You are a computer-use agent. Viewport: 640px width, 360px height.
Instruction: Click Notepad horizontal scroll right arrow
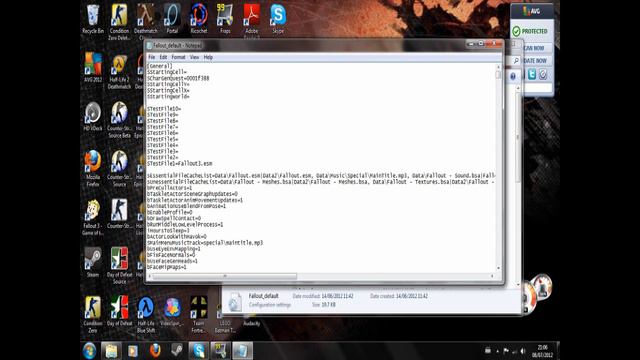(x=492, y=276)
